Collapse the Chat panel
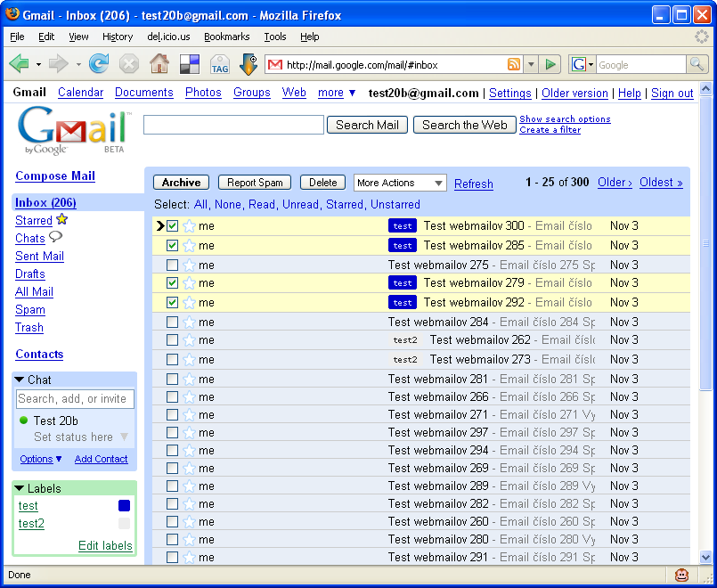This screenshot has height=588, width=717. (19, 380)
